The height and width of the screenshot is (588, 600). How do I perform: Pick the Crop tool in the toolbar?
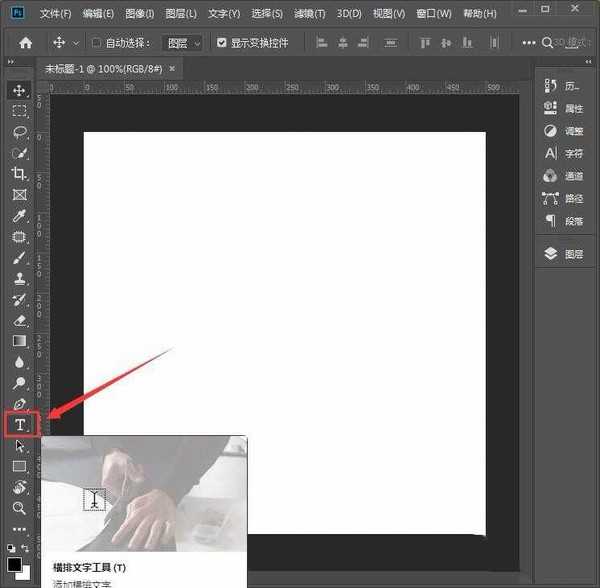point(19,174)
